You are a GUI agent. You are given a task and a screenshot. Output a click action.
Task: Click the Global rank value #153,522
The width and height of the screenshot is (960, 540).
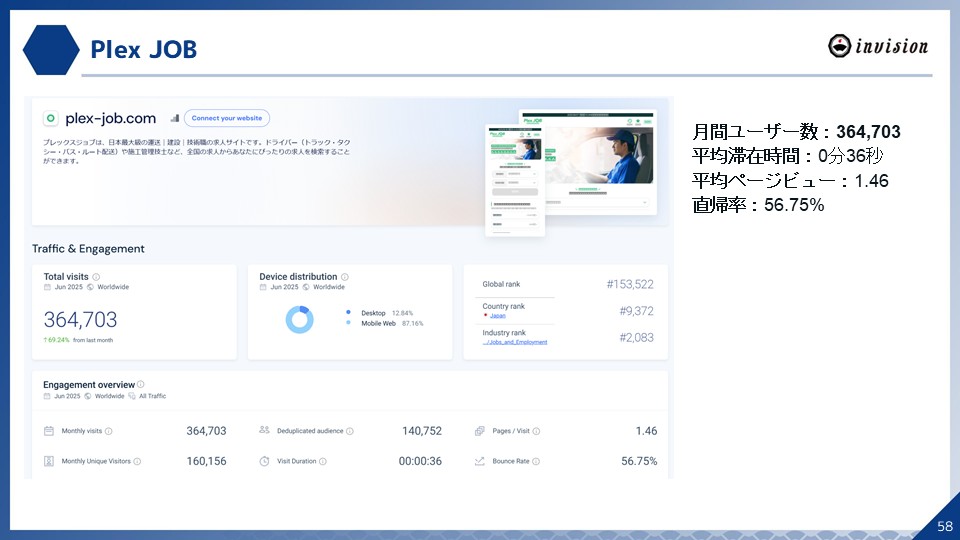pyautogui.click(x=630, y=284)
